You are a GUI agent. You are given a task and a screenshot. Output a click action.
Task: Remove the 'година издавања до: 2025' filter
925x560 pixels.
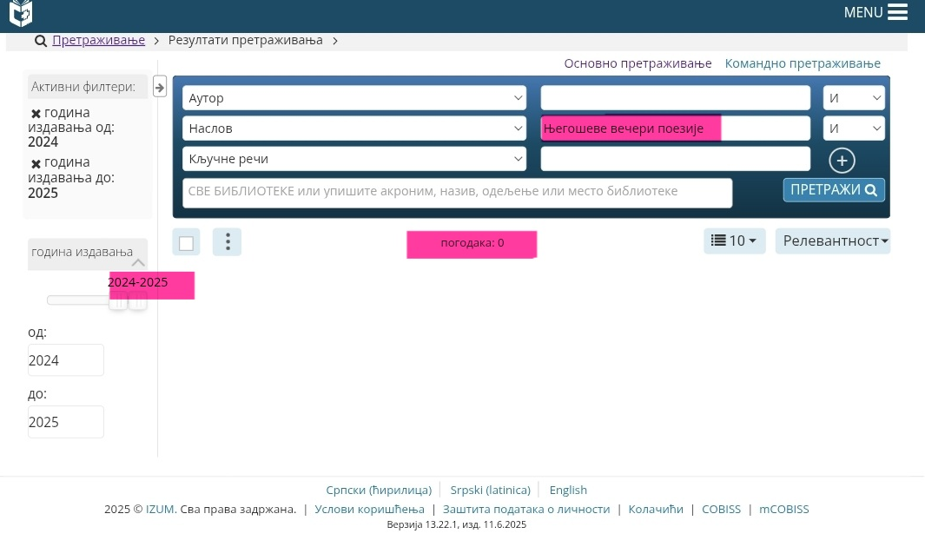click(x=36, y=163)
